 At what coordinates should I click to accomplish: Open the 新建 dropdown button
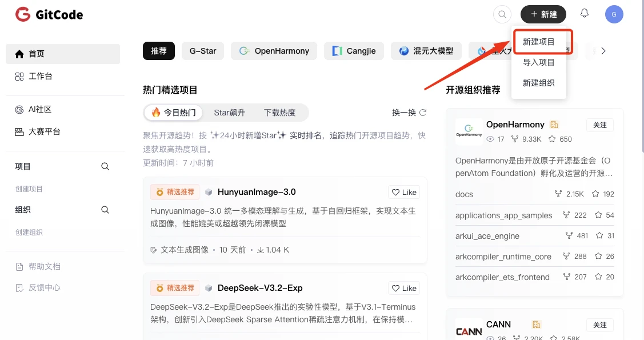coord(543,14)
